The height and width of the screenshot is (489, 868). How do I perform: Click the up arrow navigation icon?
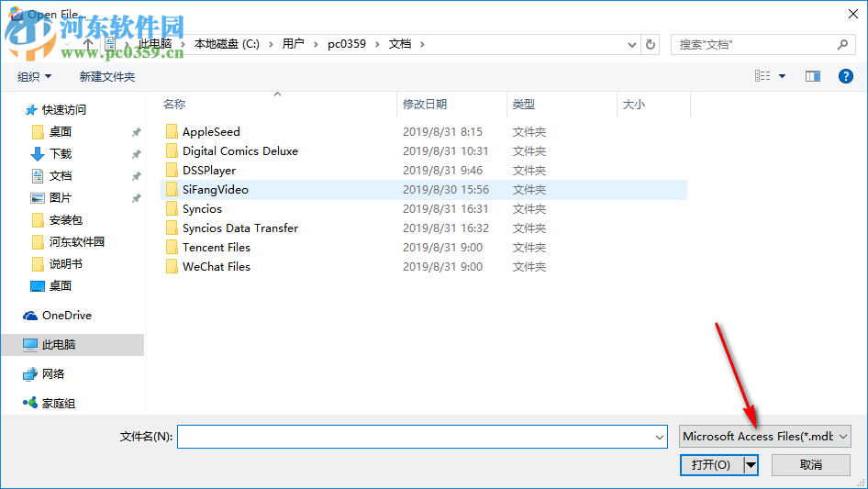[88, 44]
